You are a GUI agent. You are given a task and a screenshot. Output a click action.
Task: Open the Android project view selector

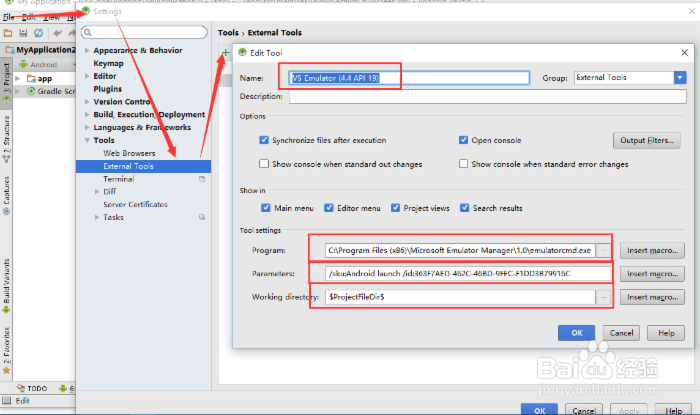click(46, 65)
